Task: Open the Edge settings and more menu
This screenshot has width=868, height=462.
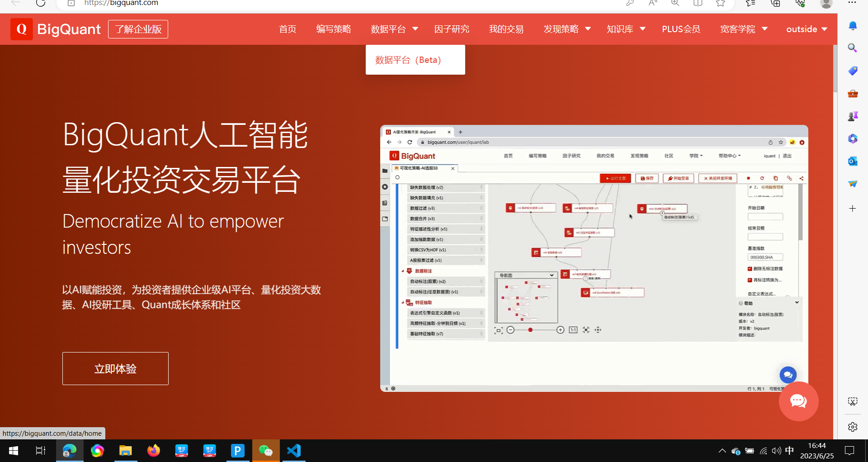Action: point(852,2)
